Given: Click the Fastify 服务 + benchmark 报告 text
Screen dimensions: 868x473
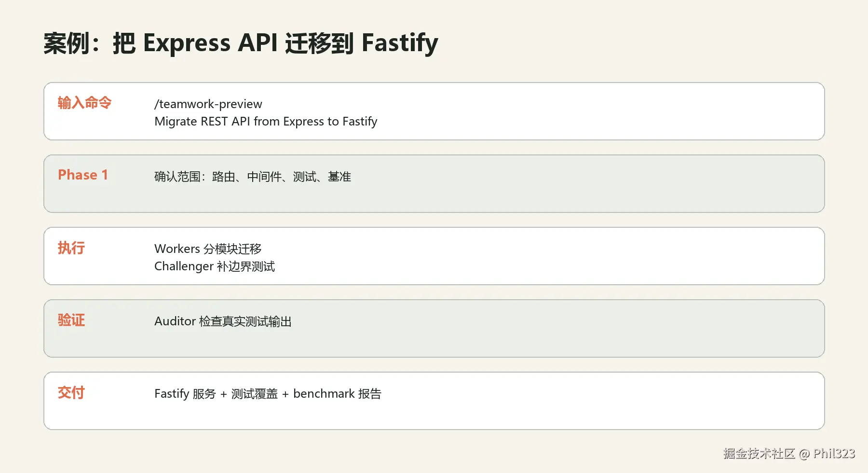Looking at the screenshot, I should point(268,394).
